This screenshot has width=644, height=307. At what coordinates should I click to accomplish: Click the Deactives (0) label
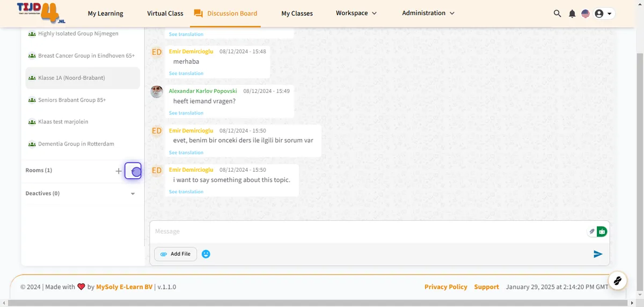pyautogui.click(x=42, y=193)
